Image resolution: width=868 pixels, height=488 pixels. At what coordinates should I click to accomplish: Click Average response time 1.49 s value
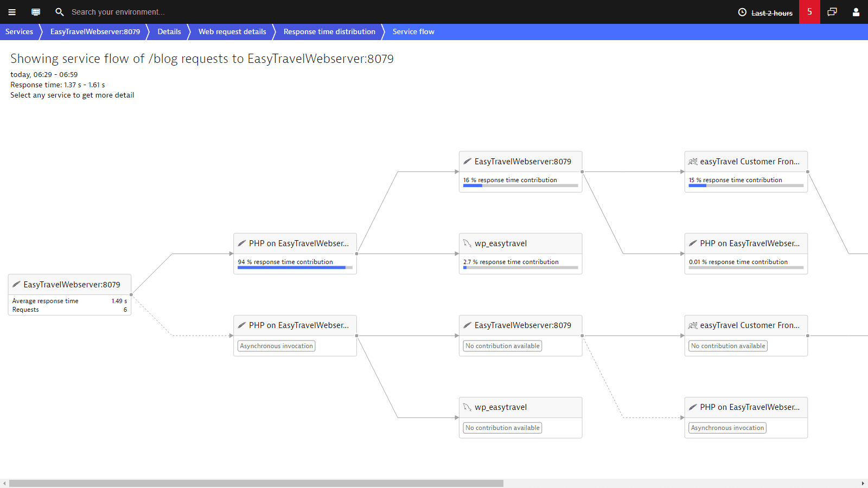(119, 301)
